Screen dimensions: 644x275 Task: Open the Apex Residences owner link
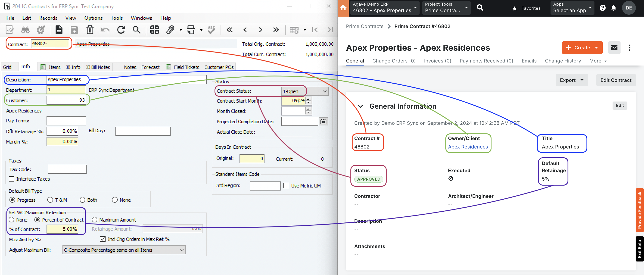[468, 147]
